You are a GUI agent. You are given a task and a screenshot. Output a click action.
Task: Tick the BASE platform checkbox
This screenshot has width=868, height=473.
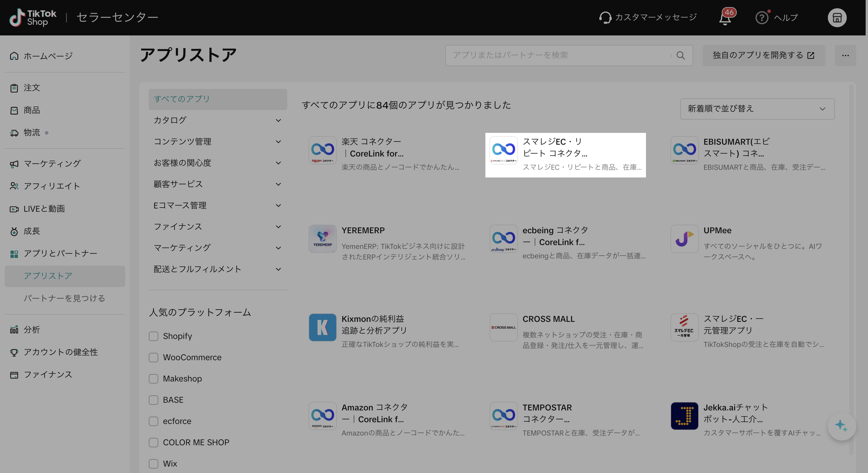(154, 400)
